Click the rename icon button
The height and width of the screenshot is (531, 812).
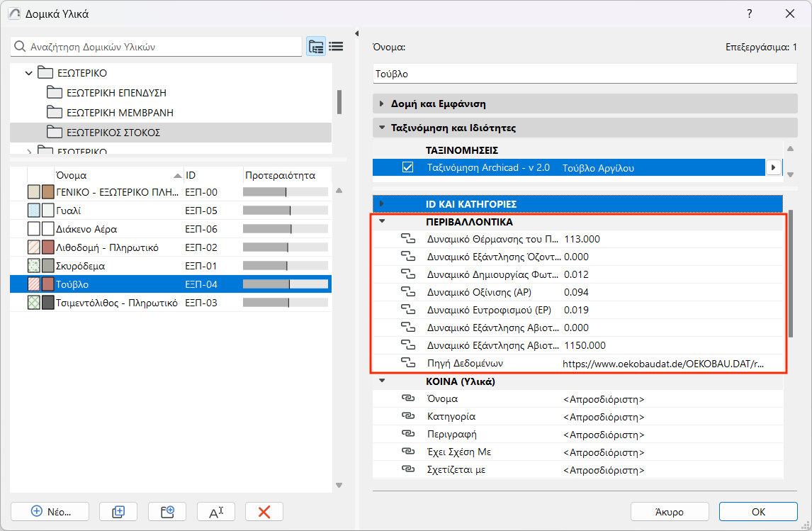point(215,511)
